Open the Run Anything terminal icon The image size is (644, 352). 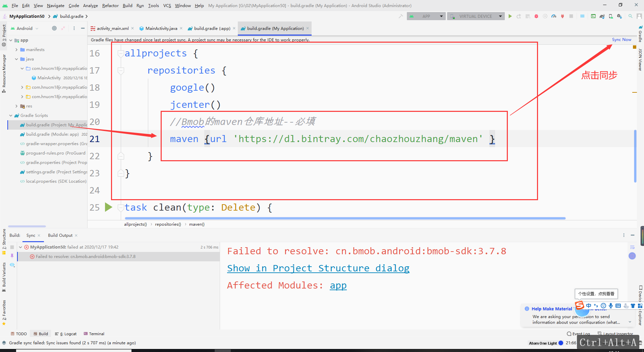coord(593,16)
